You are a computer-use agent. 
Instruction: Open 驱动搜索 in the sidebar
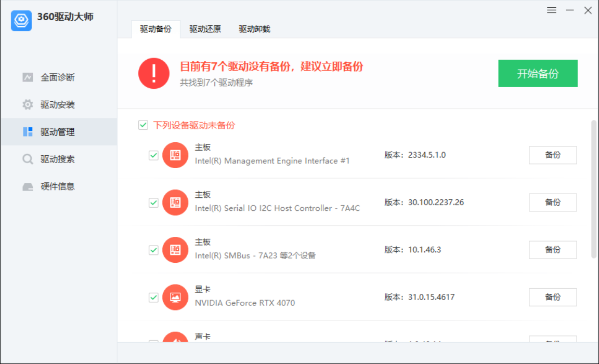point(59,159)
